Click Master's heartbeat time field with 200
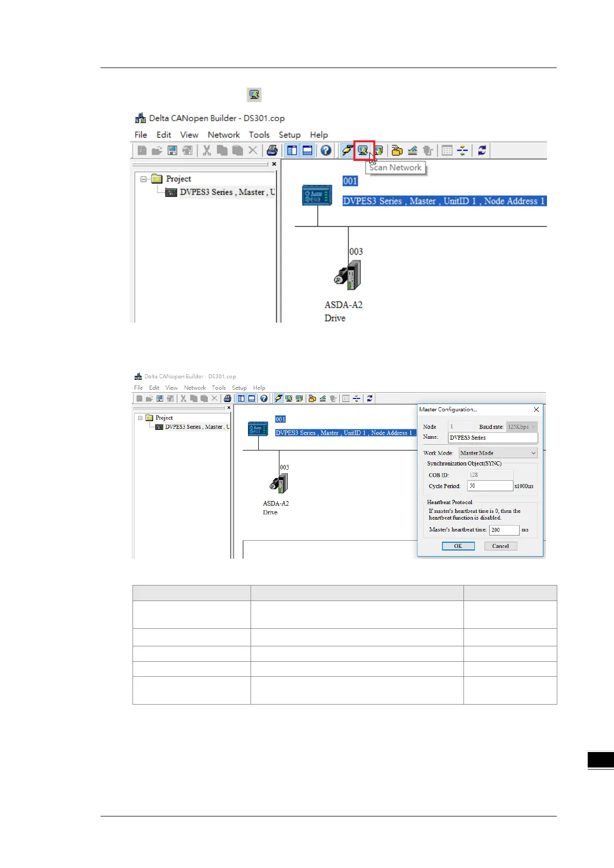This screenshot has height=868, width=614. (x=504, y=530)
